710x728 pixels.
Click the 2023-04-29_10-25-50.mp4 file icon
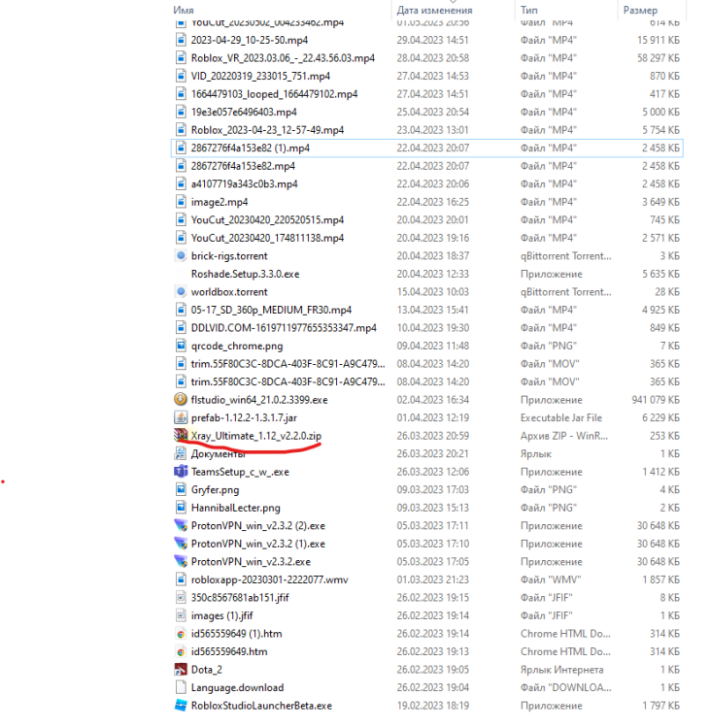tap(181, 40)
